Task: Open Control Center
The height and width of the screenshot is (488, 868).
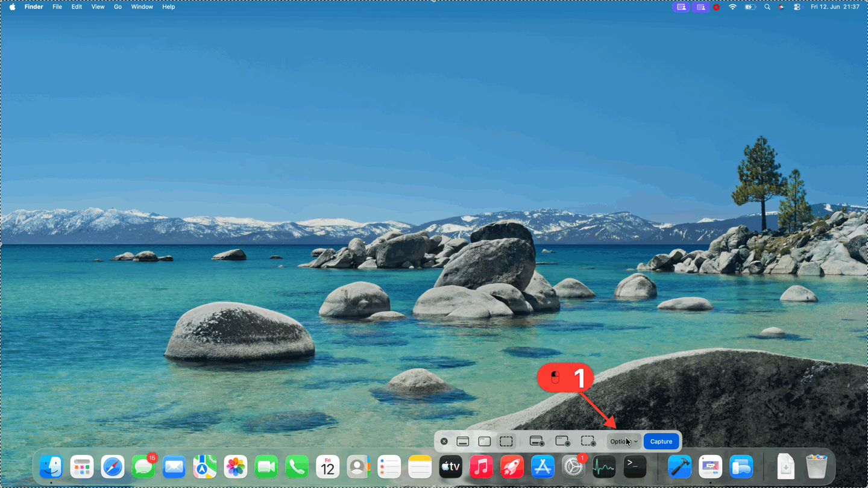Action: pos(797,7)
